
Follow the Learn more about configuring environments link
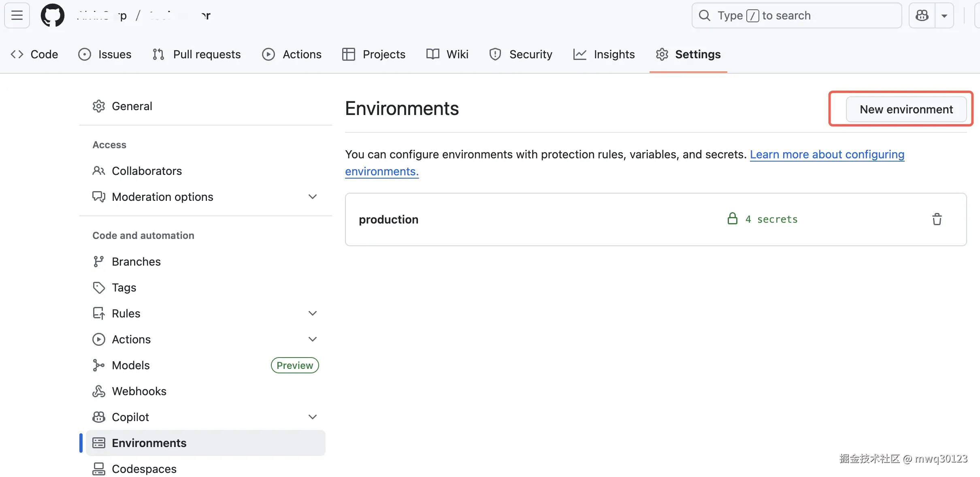(x=624, y=163)
